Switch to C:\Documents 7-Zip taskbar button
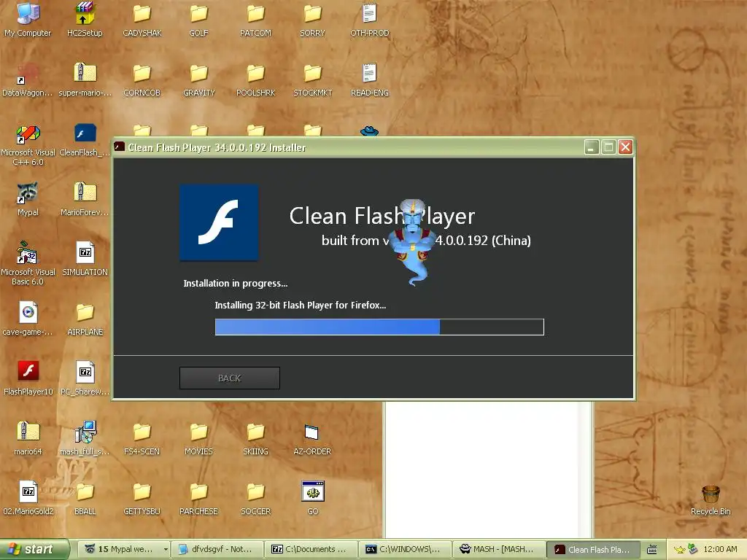The width and height of the screenshot is (747, 560). click(311, 549)
